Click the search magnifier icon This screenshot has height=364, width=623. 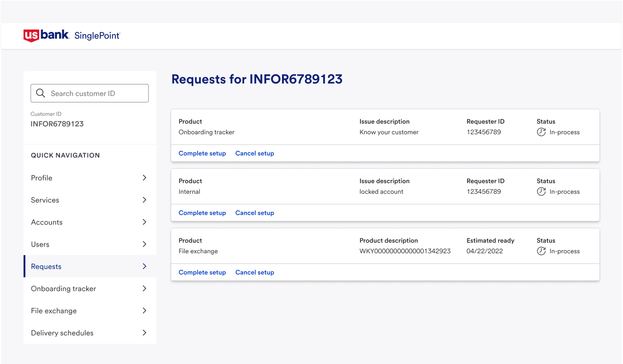tap(41, 93)
